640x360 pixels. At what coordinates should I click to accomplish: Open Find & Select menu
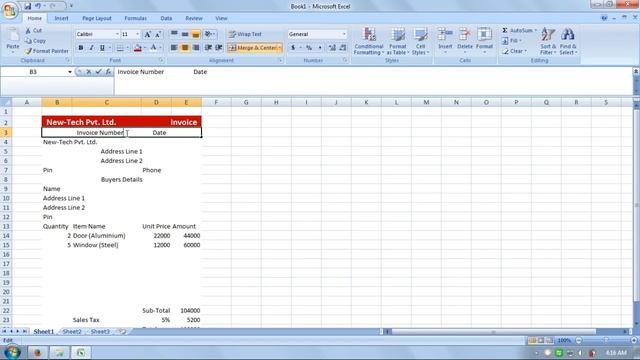(568, 41)
